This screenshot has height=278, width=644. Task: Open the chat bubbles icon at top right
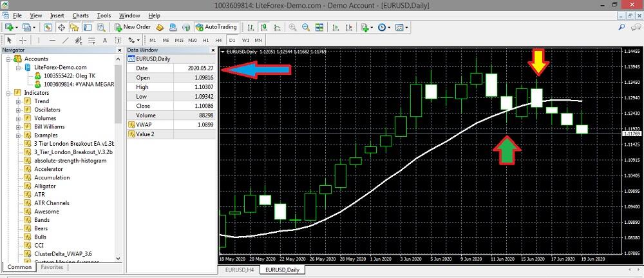tap(636, 26)
